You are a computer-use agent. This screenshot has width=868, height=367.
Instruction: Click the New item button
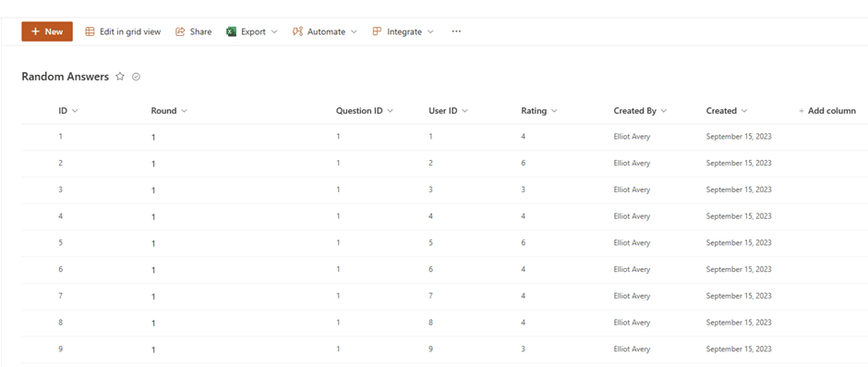(47, 31)
